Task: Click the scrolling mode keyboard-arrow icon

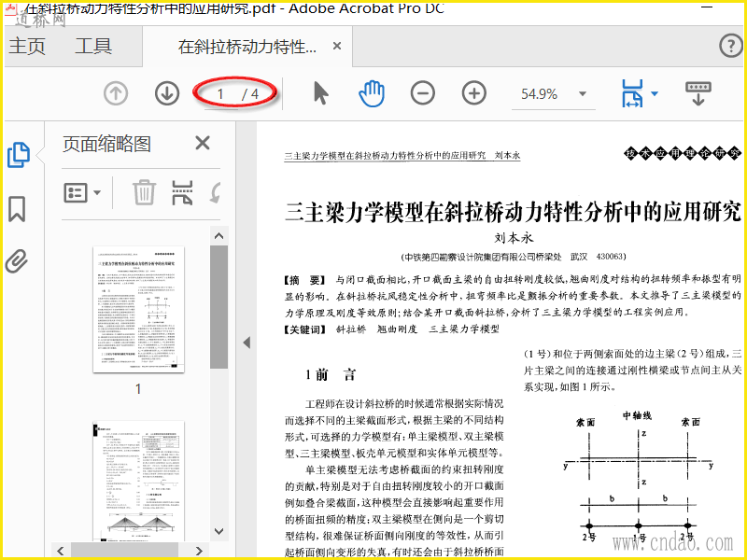Action: pos(698,92)
